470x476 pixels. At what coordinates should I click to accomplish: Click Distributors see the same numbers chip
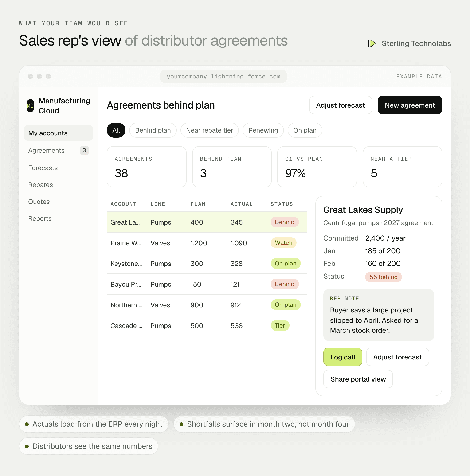pos(89,446)
